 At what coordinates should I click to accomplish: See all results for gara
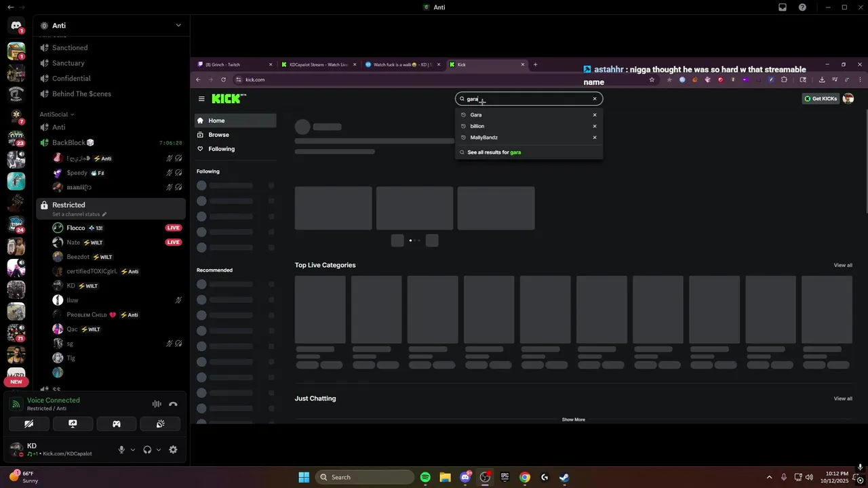coord(494,152)
